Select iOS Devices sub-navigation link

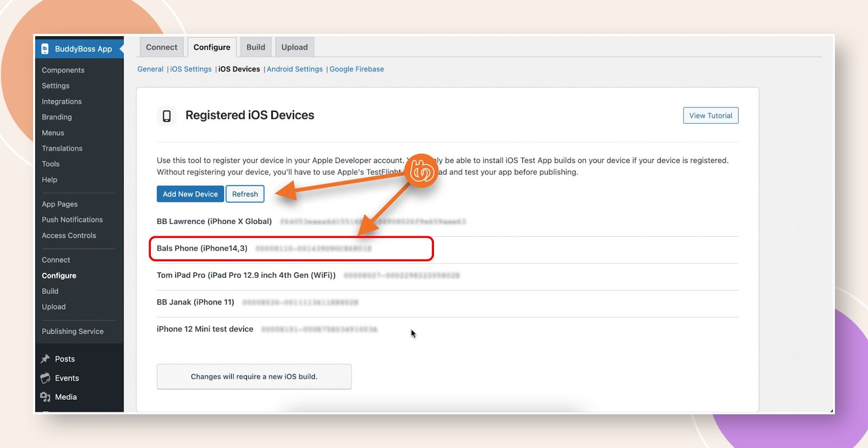(x=239, y=69)
